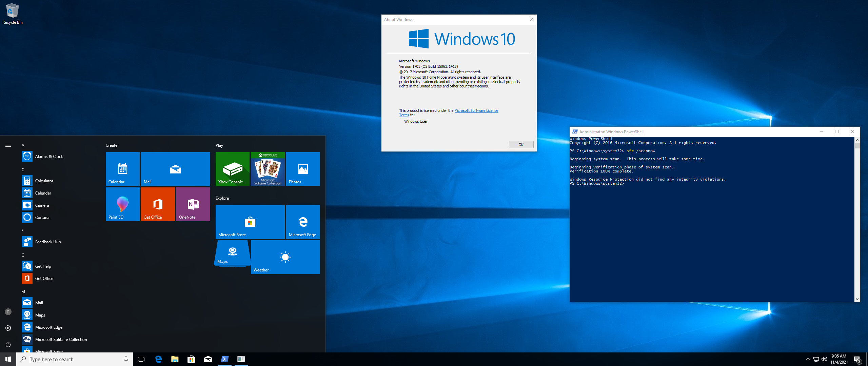Select the letter F group header

(23, 231)
